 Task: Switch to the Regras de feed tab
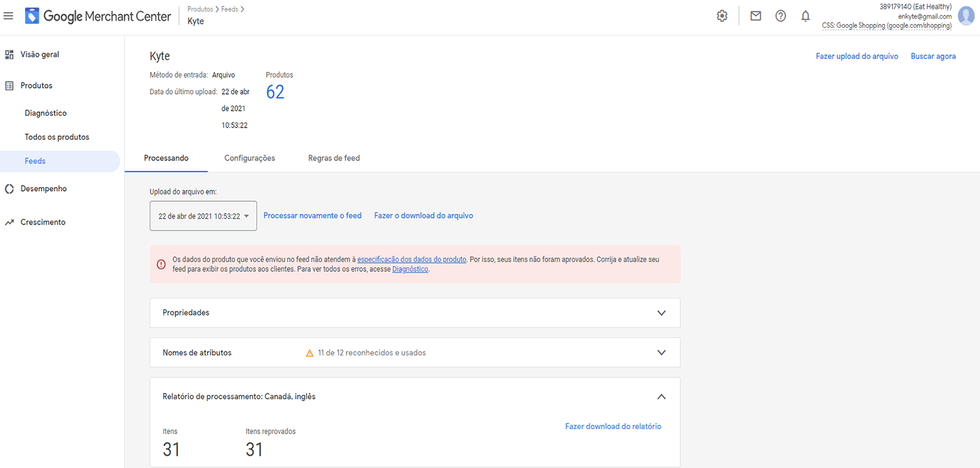334,158
